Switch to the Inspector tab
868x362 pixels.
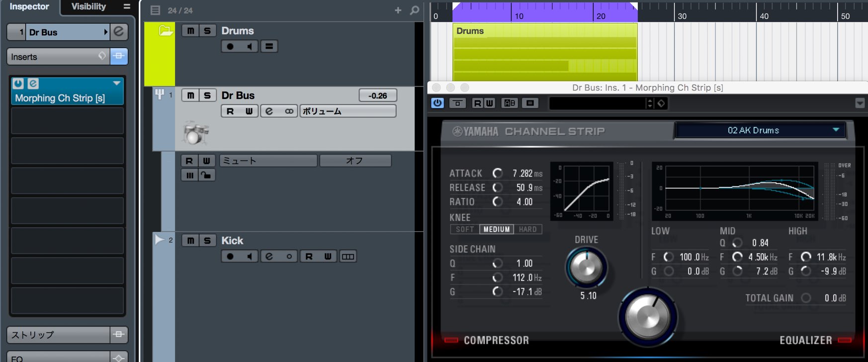tap(29, 6)
